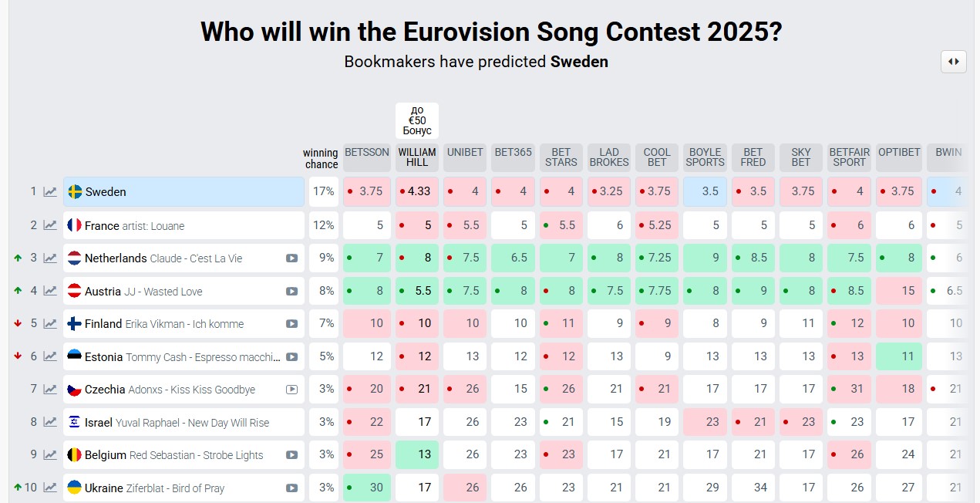Open Sweden's odds history chart icon
The width and height of the screenshot is (980, 503).
[x=50, y=192]
